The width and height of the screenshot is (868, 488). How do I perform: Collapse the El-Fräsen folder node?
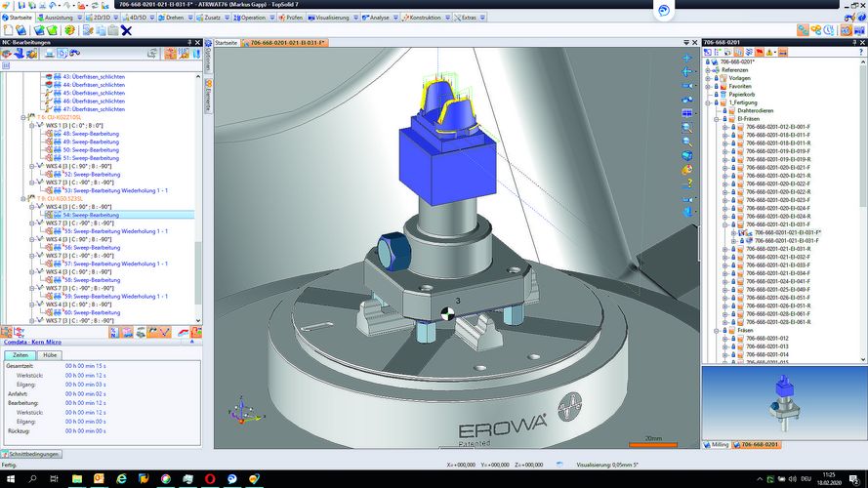coord(717,119)
